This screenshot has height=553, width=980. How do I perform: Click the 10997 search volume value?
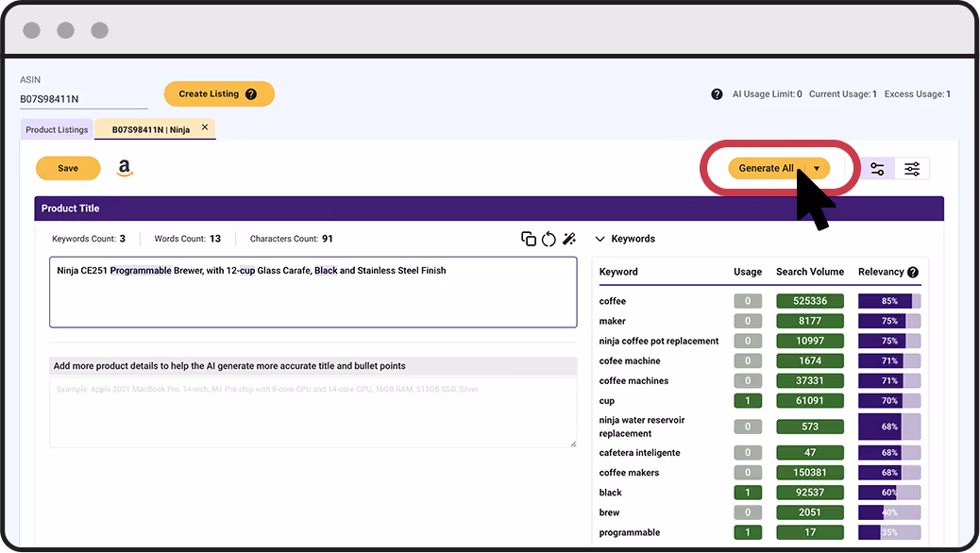coord(810,342)
